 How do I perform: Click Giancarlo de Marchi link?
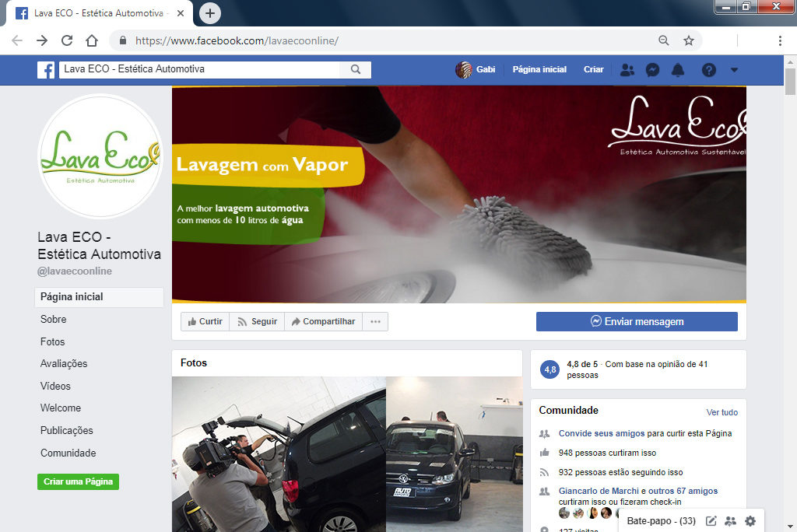pos(599,491)
